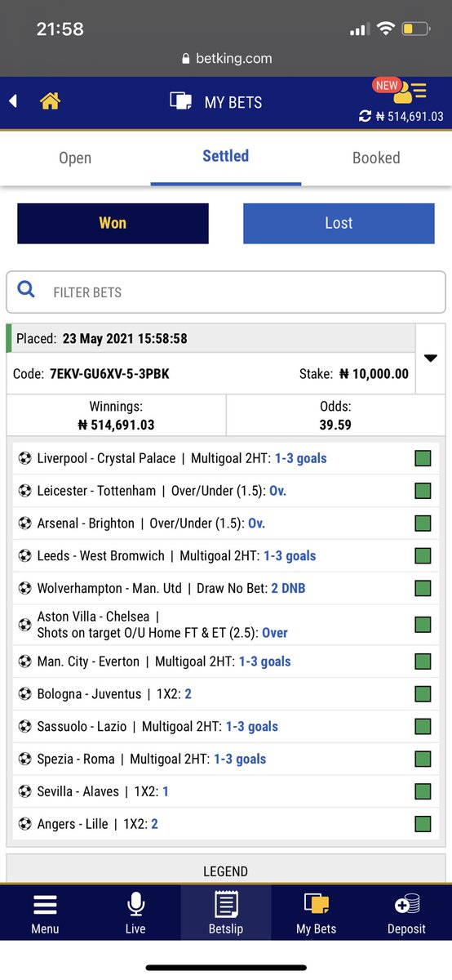The height and width of the screenshot is (980, 452).
Task: Select the Won filter
Action: pos(113,223)
